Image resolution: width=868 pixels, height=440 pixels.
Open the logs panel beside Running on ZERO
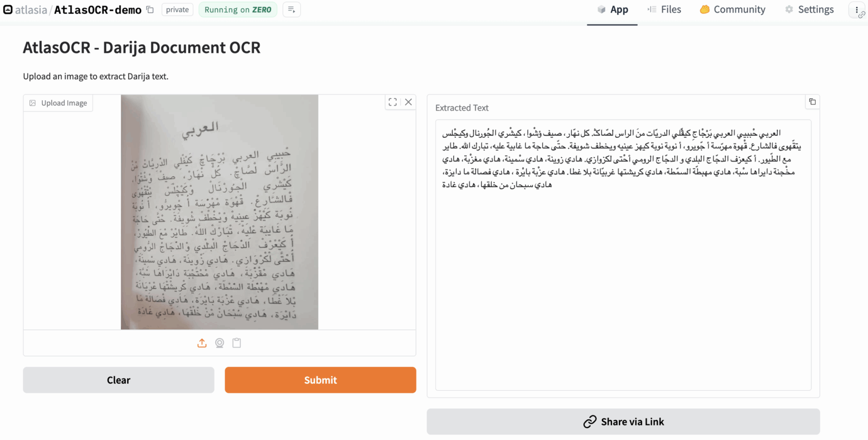[291, 9]
